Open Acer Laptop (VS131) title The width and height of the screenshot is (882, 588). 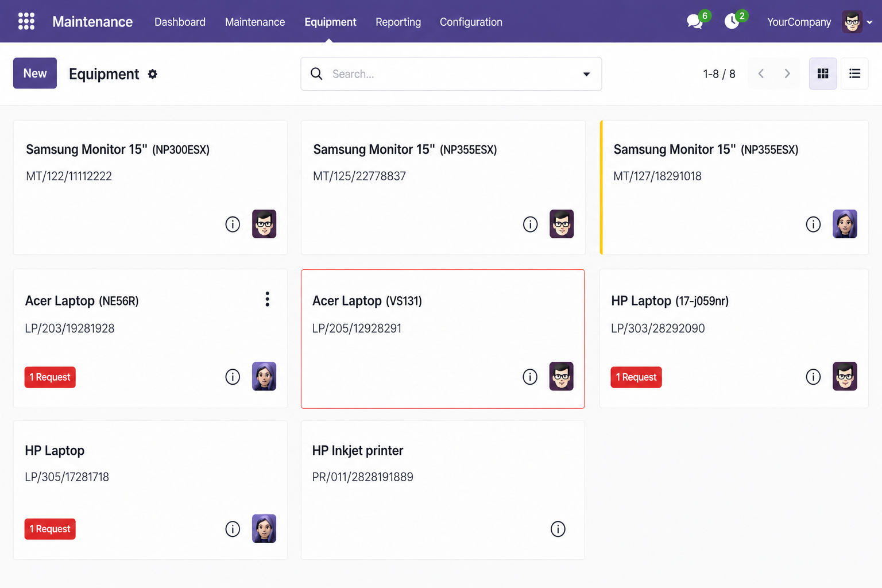[367, 301]
